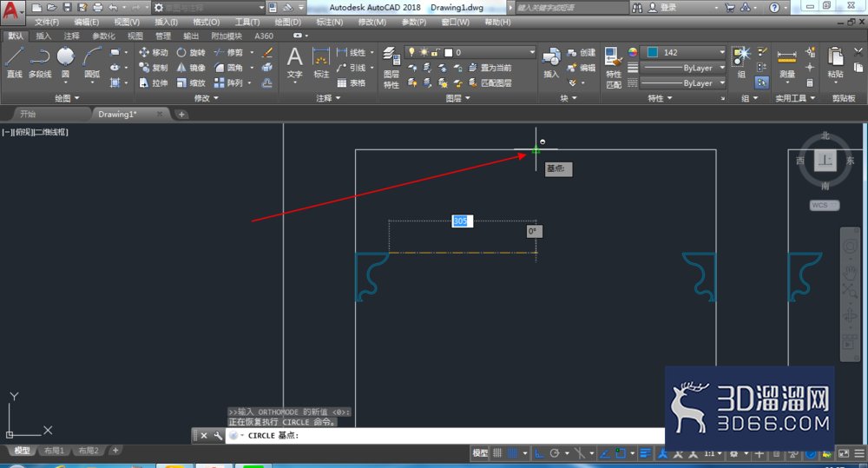
Task: Click the Group (组) tool
Action: (740, 62)
